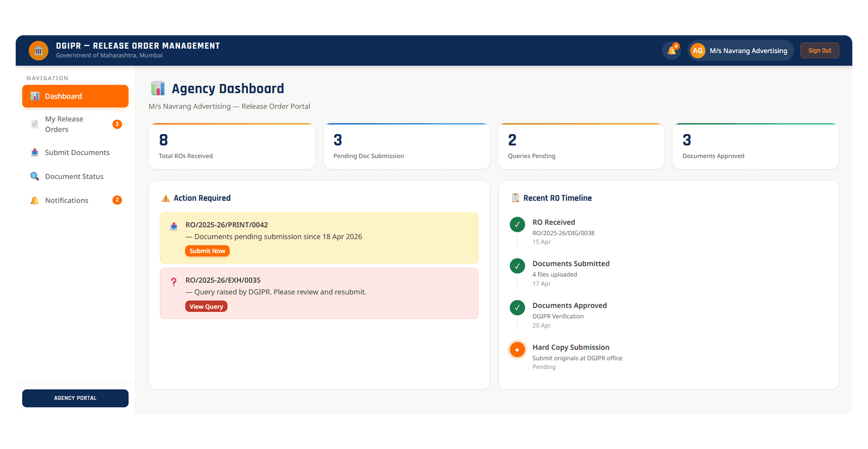Click the Action Required warning triangle icon
Viewport: 868px width, 449px height.
tap(165, 198)
